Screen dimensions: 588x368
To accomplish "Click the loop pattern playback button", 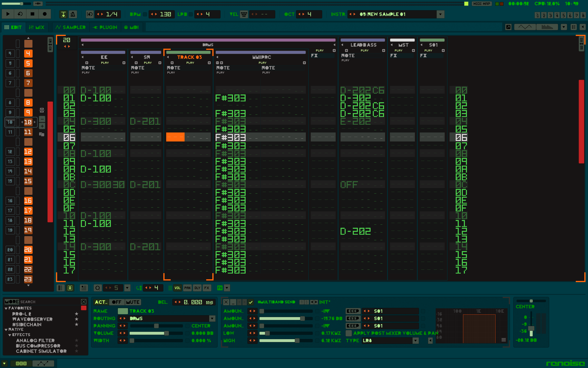I will [x=20, y=14].
